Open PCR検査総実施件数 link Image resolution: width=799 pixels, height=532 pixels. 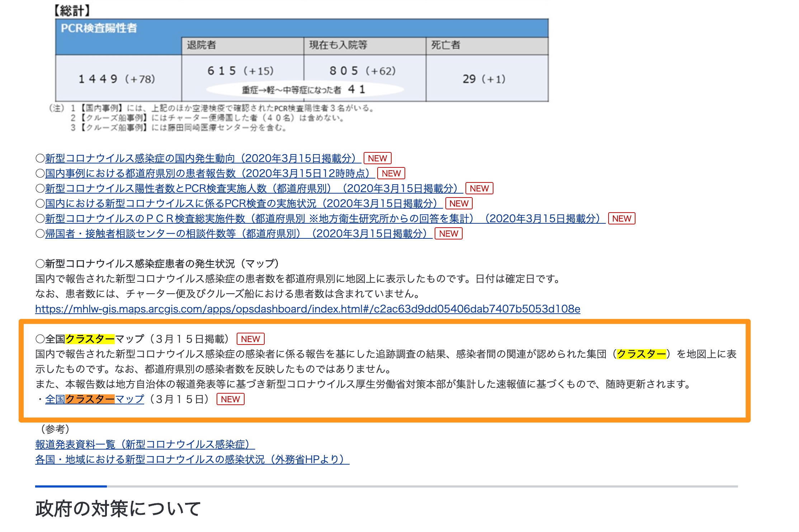click(322, 219)
